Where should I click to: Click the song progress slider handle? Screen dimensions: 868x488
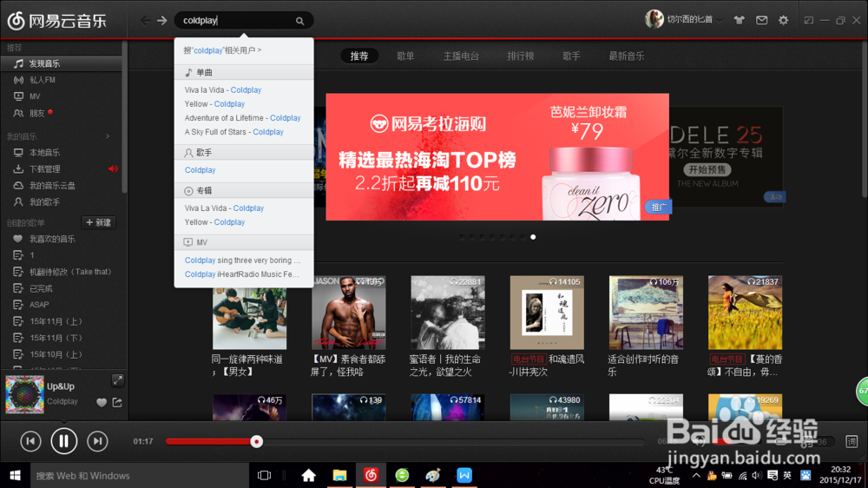coord(256,441)
